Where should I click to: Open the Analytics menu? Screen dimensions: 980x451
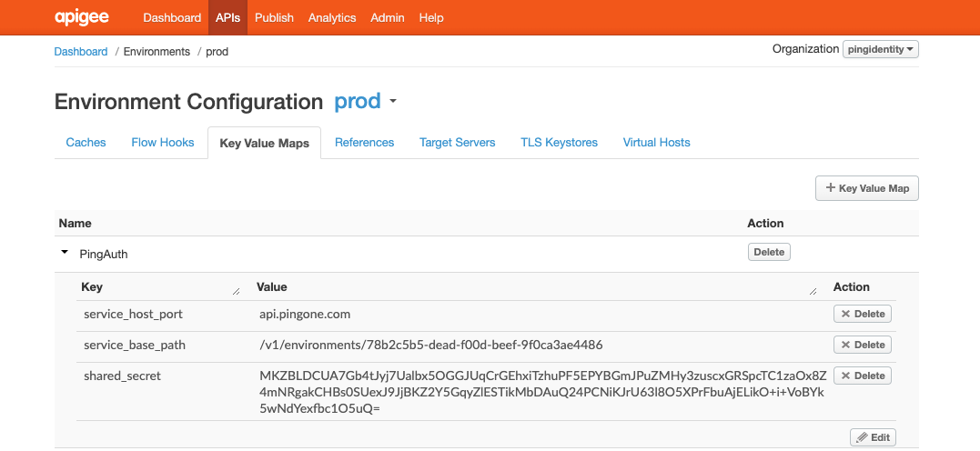332,17
